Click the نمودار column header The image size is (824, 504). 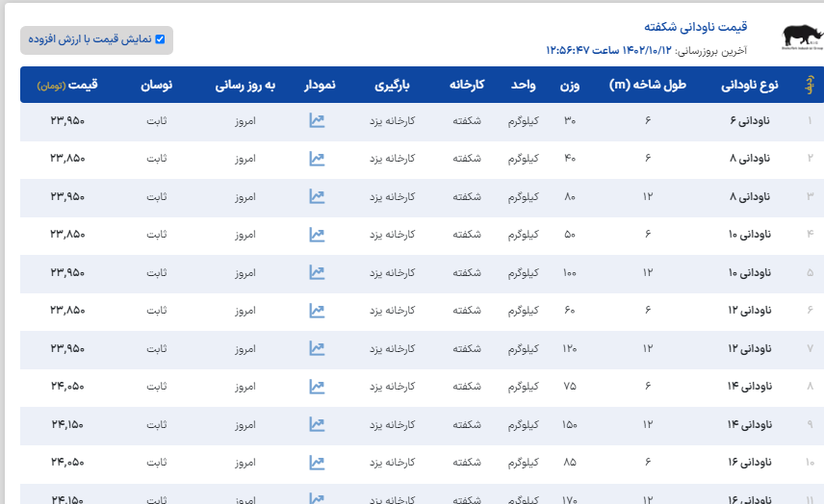pos(320,85)
